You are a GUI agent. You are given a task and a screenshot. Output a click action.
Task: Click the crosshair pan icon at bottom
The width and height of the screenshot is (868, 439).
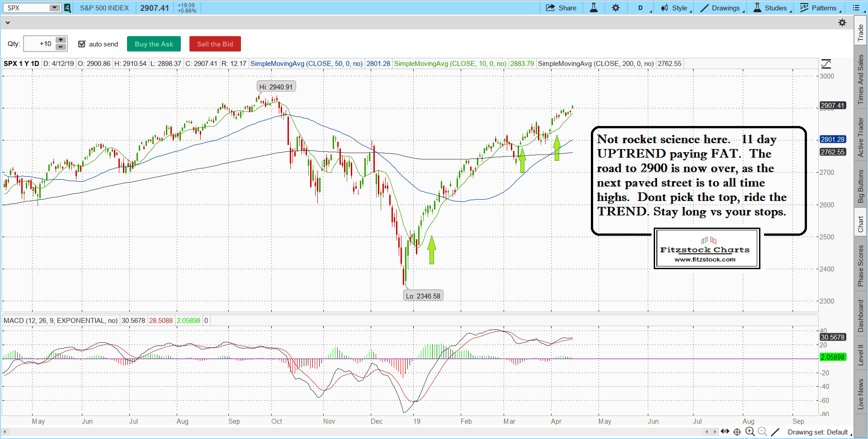pyautogui.click(x=737, y=432)
